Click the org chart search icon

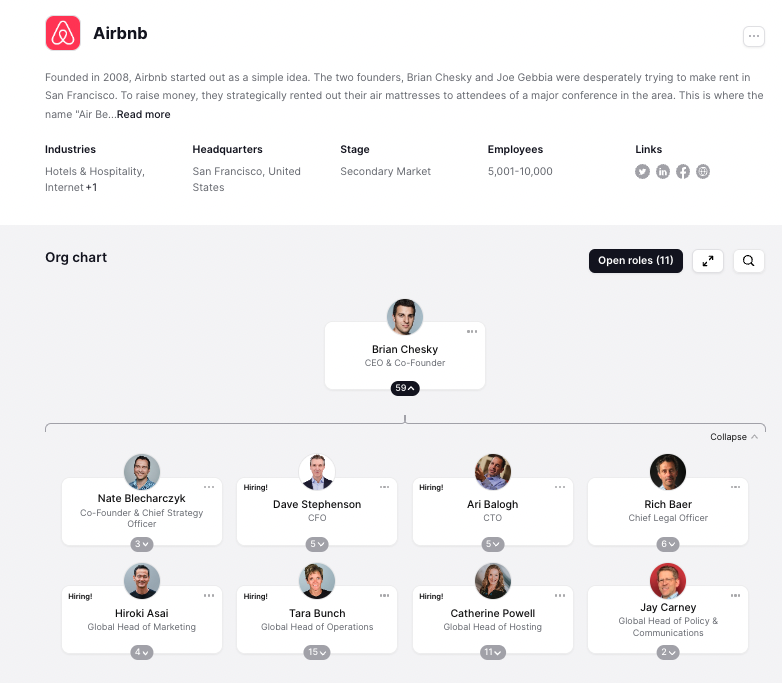click(749, 261)
